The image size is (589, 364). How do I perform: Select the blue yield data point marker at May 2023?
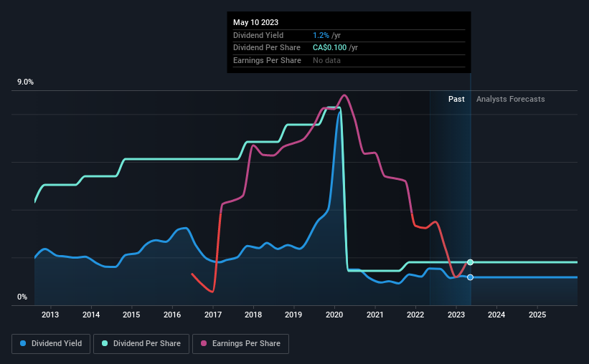coord(471,277)
